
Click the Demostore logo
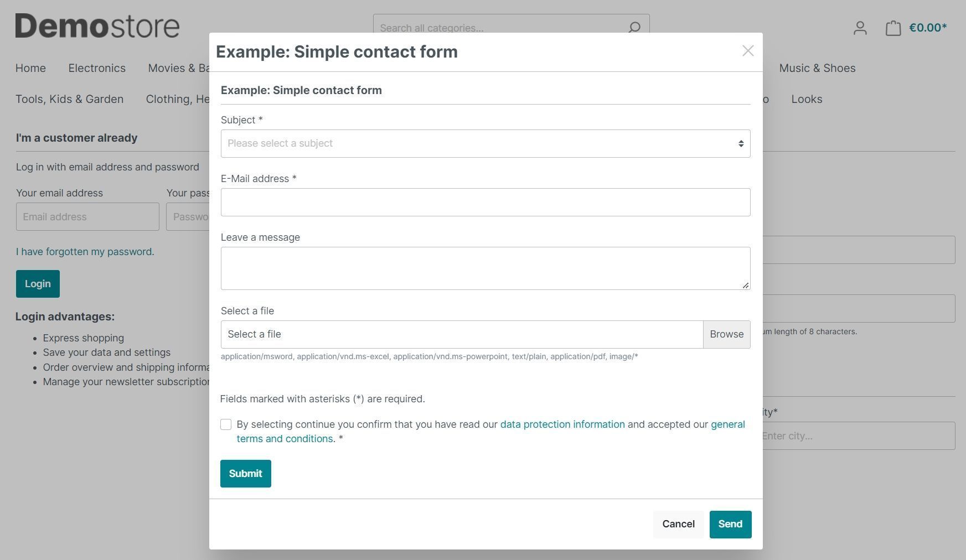click(x=97, y=26)
